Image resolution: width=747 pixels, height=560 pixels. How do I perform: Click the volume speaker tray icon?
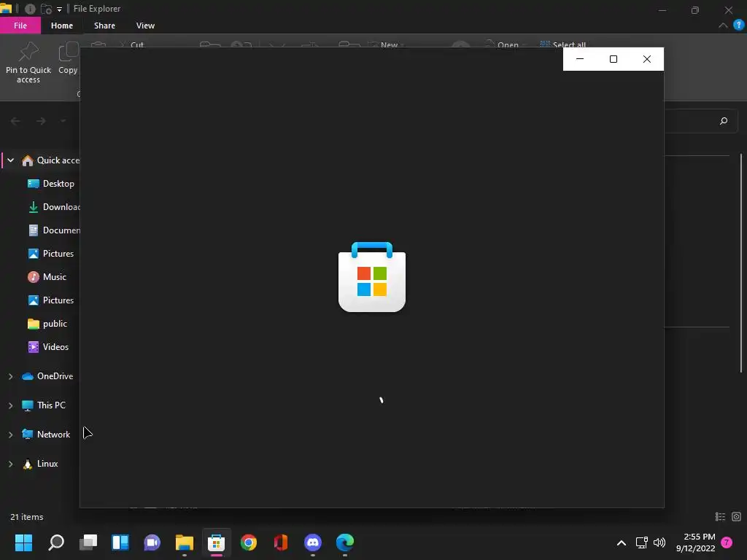(x=659, y=542)
